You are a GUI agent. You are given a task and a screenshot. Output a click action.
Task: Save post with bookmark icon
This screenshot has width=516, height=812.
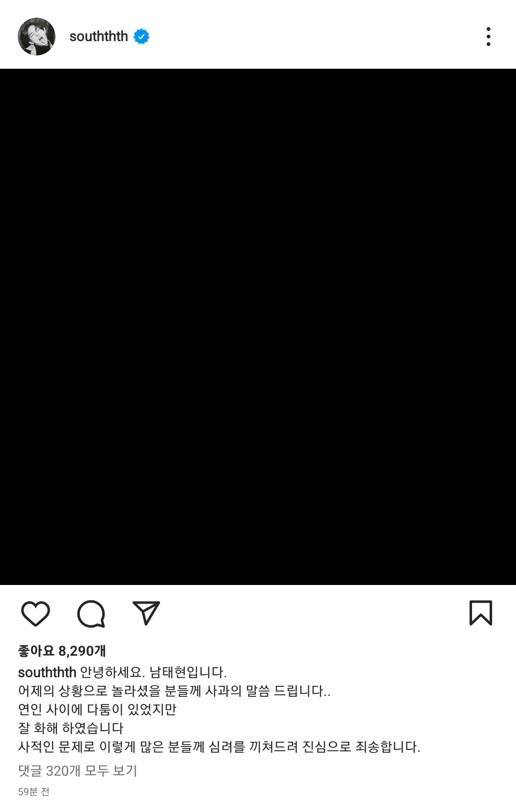point(481,613)
